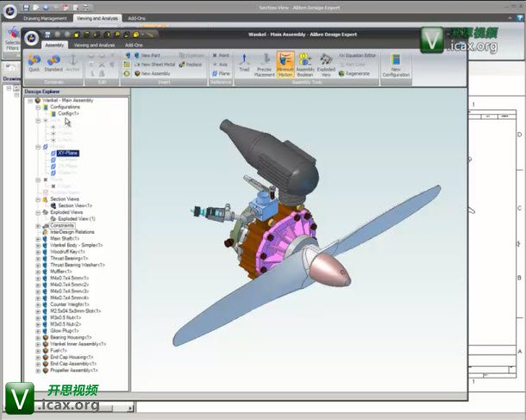526x420 pixels.
Task: Click the Quick constraint tool
Action: tap(34, 63)
